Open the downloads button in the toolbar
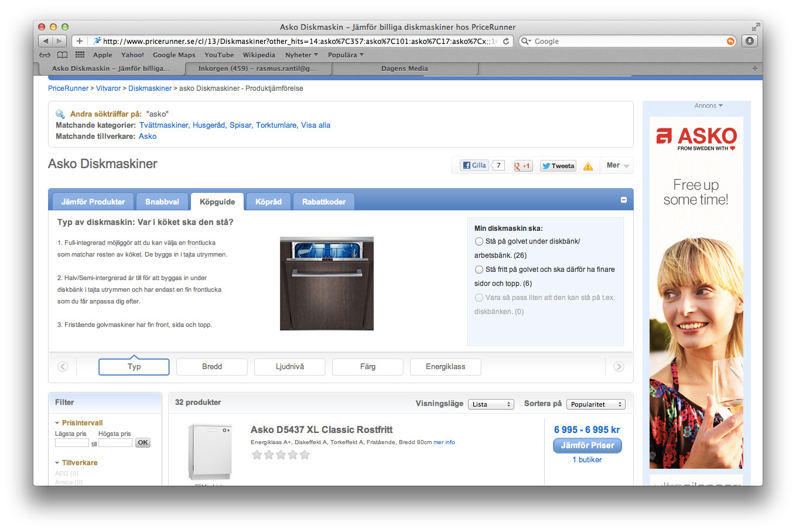This screenshot has height=532, width=796. click(750, 41)
